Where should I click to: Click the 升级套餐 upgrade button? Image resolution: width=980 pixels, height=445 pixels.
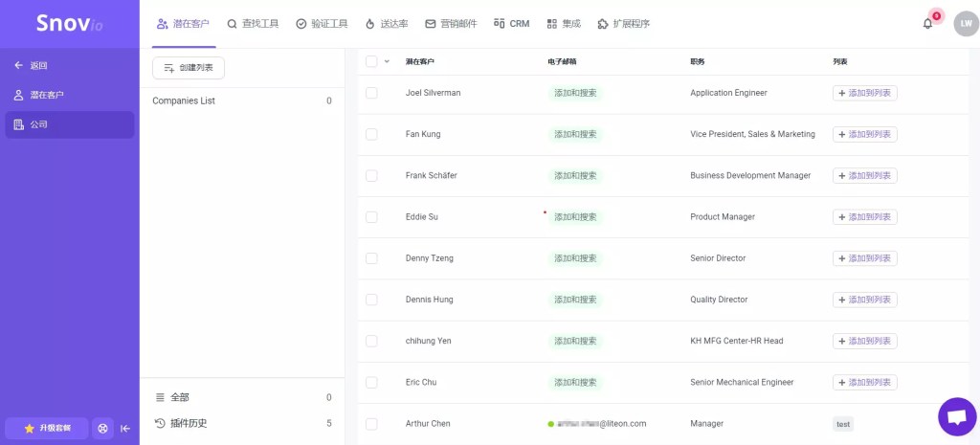[46, 428]
